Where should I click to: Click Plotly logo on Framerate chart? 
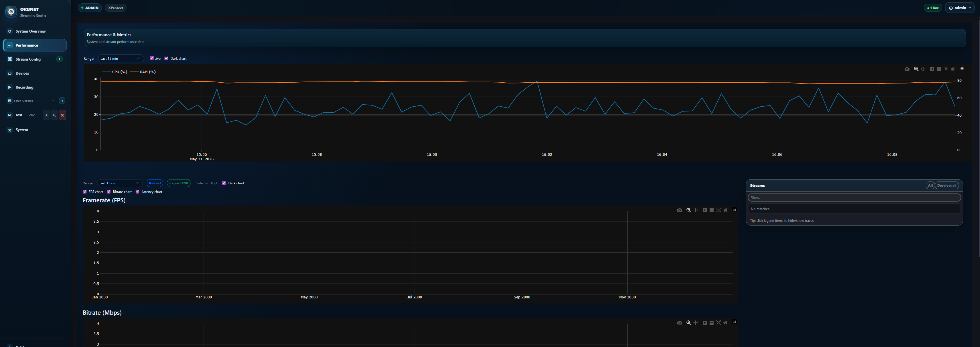tap(735, 210)
